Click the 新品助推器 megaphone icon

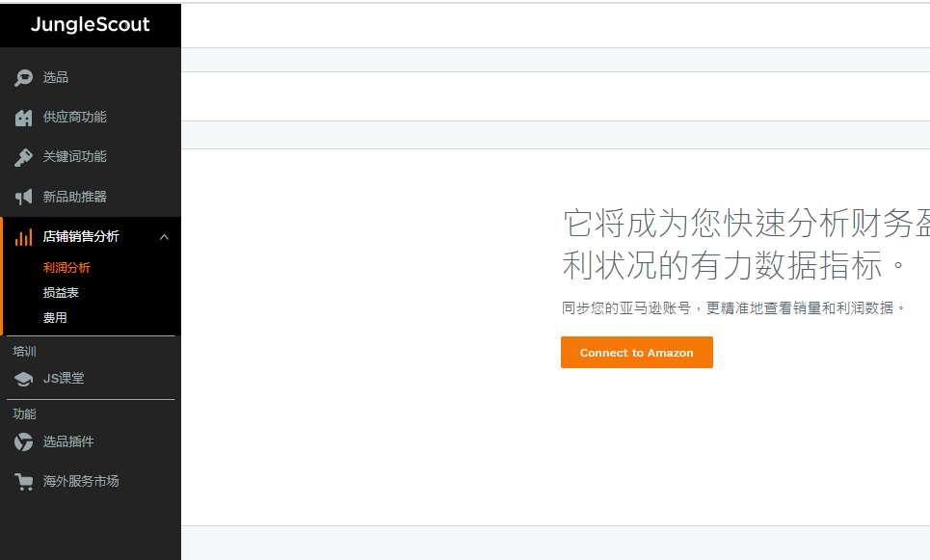(24, 197)
